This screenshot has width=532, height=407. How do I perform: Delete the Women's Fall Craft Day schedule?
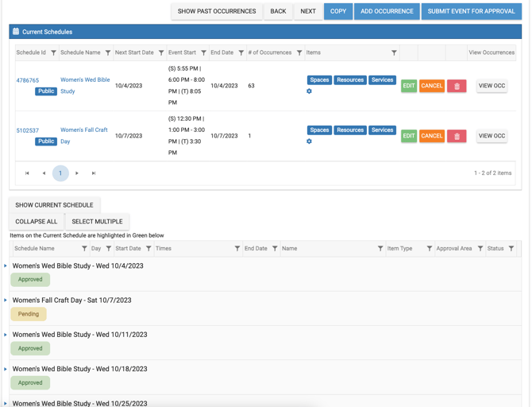pos(457,136)
